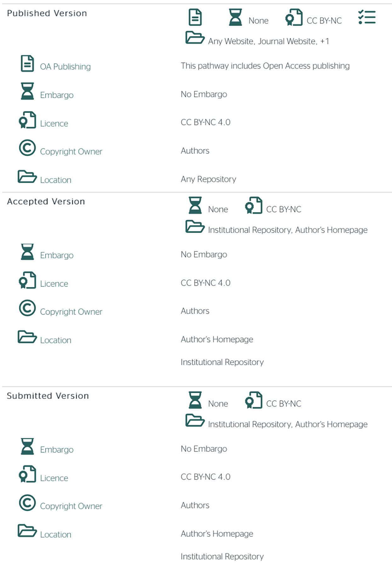This screenshot has width=392, height=567.
Task: Click hourglass icon beside Embargo under Submitted Version
Action: click(27, 446)
